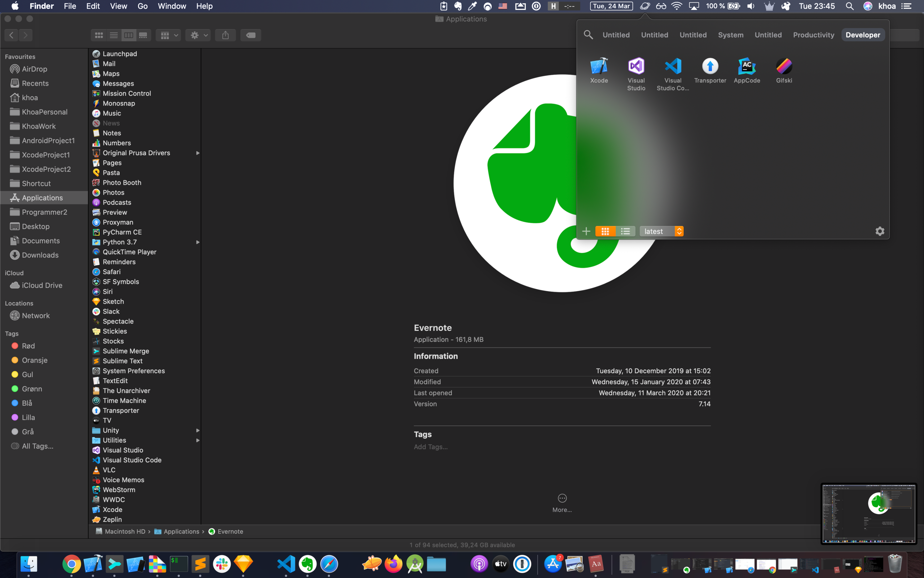Click the screenshot preview thumbnail
The height and width of the screenshot is (578, 924).
point(868,513)
